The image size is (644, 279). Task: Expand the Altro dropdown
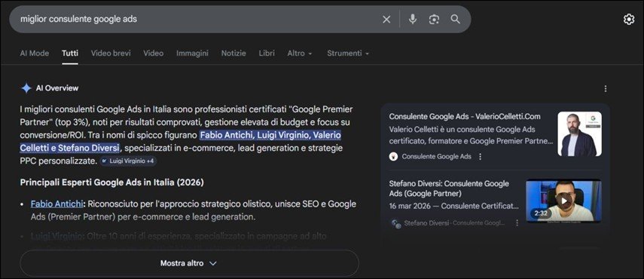pos(300,54)
